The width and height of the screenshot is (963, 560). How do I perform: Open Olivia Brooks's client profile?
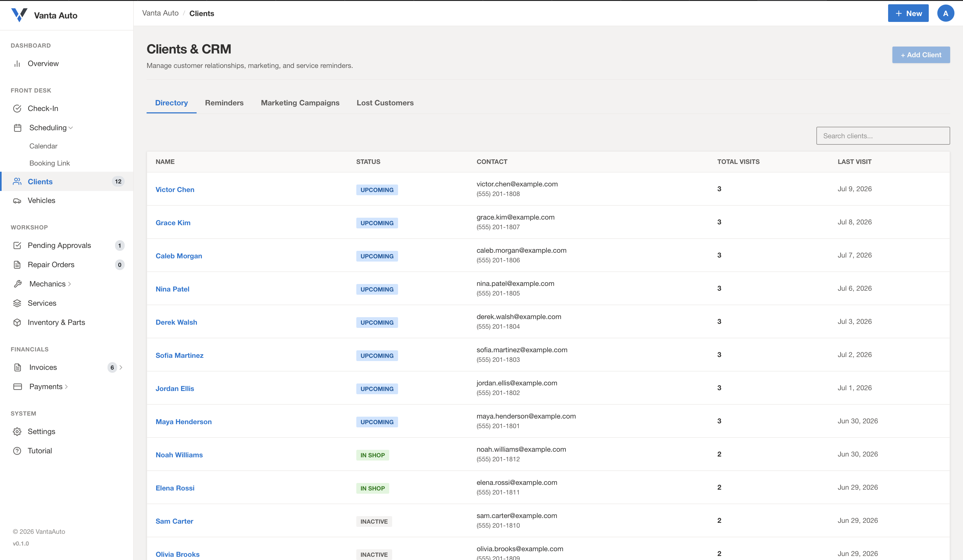(177, 554)
